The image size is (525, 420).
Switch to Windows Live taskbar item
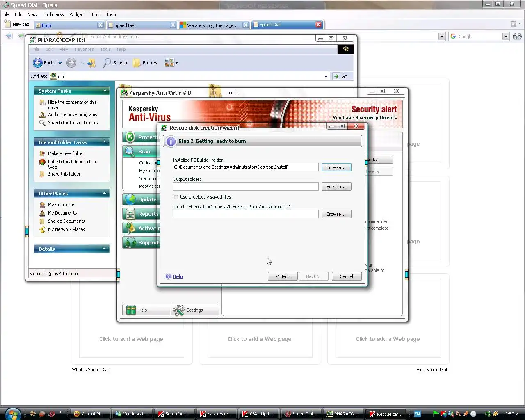pyautogui.click(x=132, y=414)
